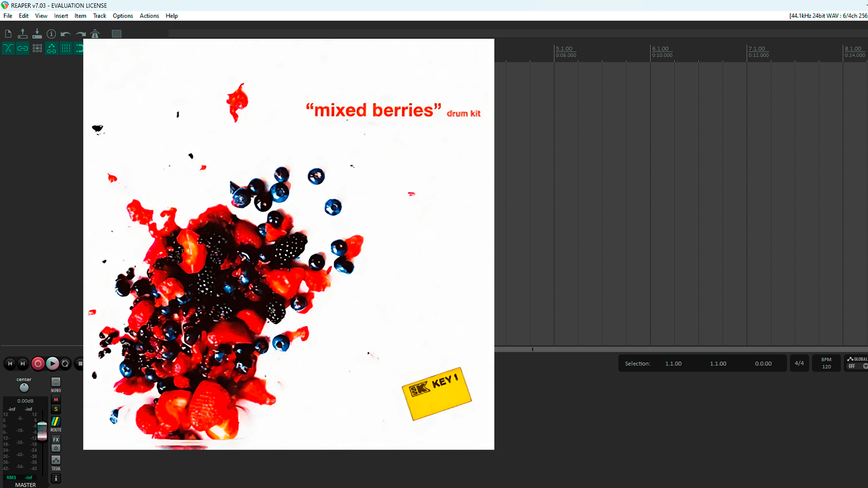The height and width of the screenshot is (488, 868).
Task: Click timeline ruler at 8.1.00
Action: [x=853, y=49]
